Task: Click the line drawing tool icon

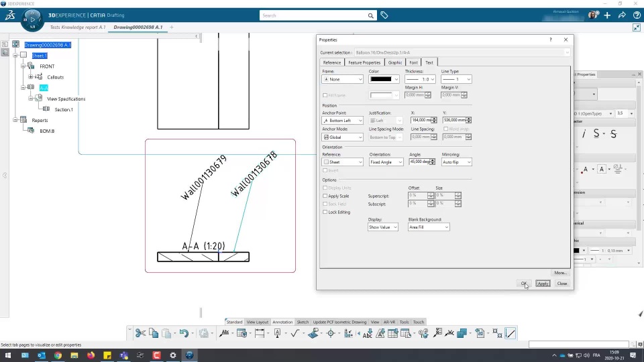Action: (511, 333)
